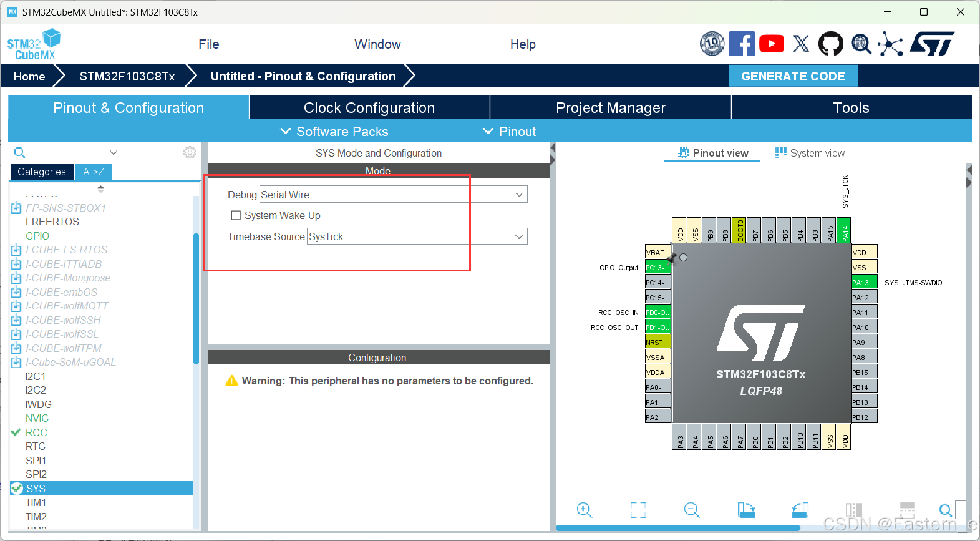Click the PA9 pin on the chip
The image size is (980, 541).
coord(865,343)
